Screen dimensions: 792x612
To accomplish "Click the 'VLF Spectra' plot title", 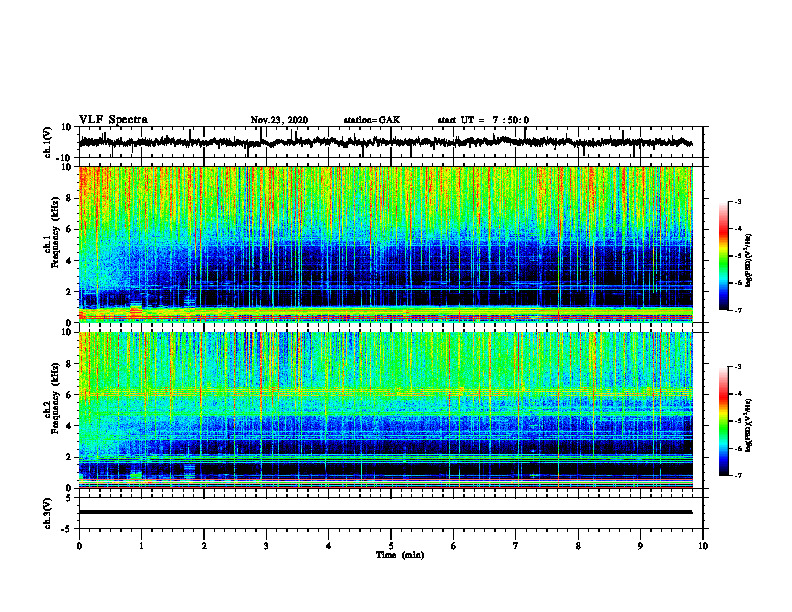I will [113, 120].
